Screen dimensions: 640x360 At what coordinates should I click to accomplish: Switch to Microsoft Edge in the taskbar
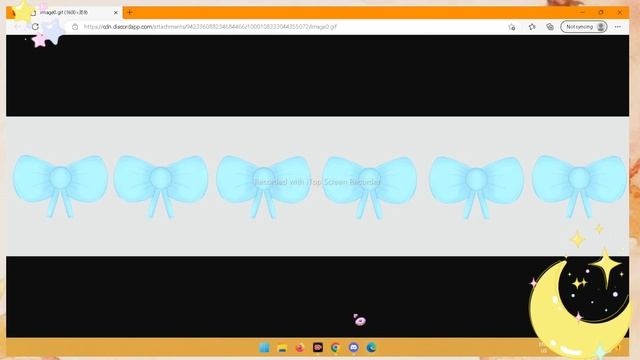point(371,347)
